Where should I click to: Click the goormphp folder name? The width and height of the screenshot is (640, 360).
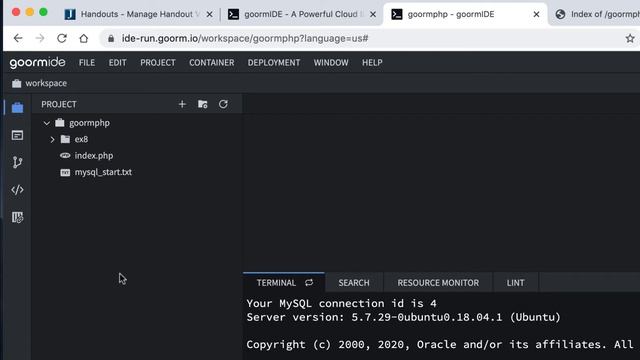pos(89,123)
